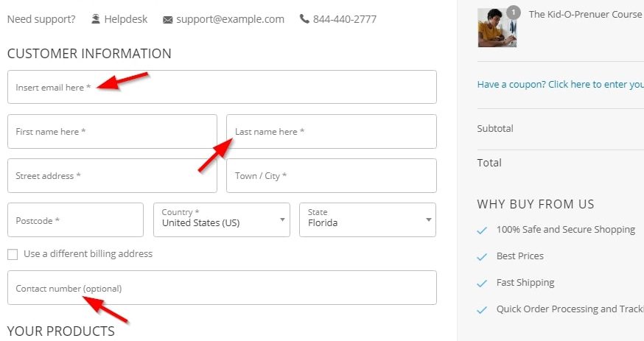The width and height of the screenshot is (644, 341).
Task: Click the quantity badge on course thumbnail
Action: click(513, 13)
